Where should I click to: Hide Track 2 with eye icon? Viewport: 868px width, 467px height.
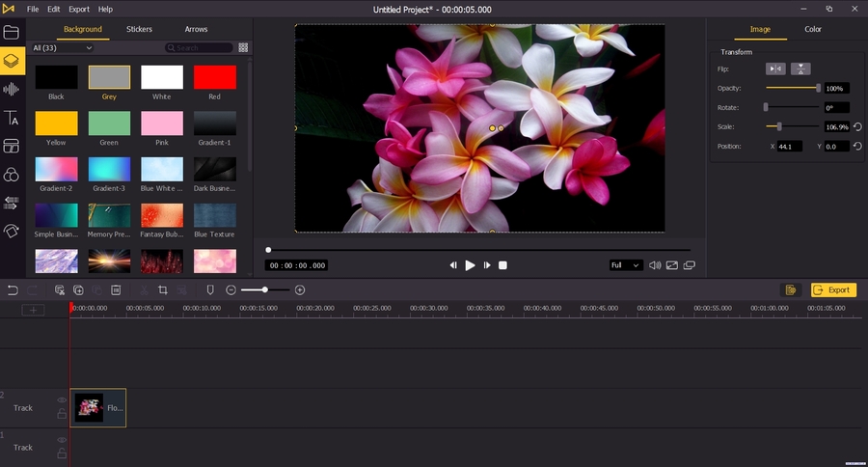pos(62,400)
